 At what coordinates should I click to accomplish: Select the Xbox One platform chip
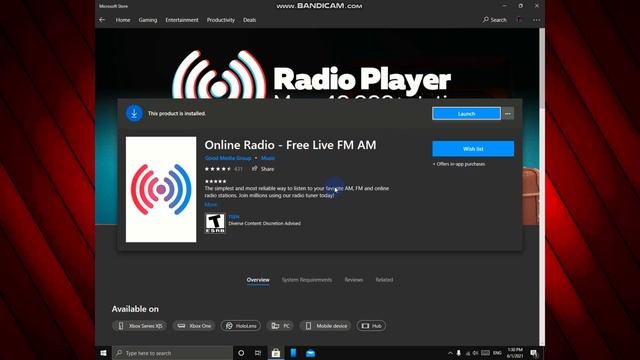(x=194, y=326)
